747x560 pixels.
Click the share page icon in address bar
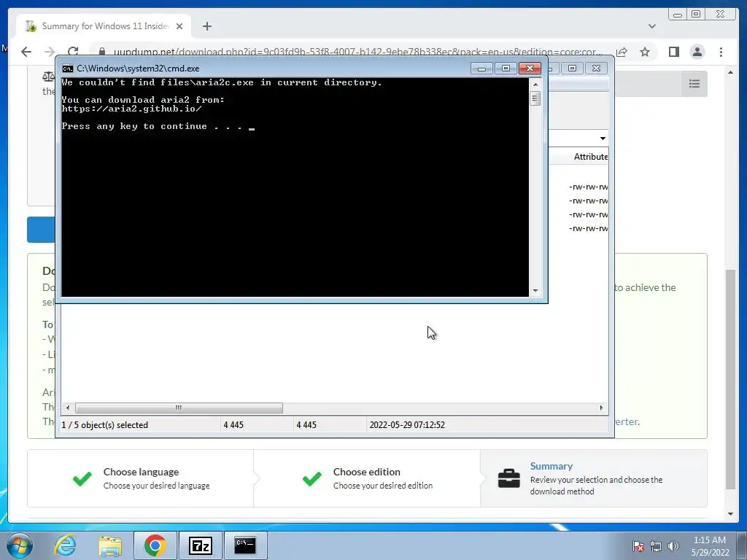pyautogui.click(x=622, y=52)
